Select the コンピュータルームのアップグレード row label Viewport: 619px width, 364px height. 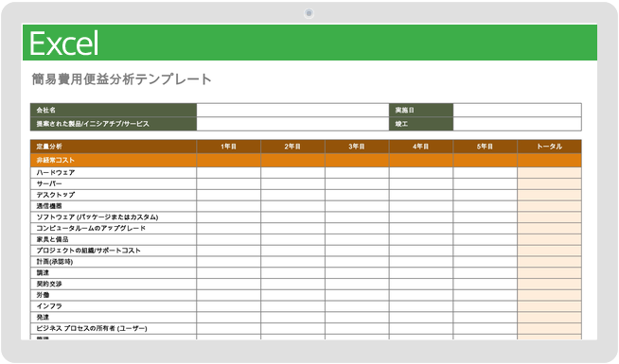click(114, 229)
